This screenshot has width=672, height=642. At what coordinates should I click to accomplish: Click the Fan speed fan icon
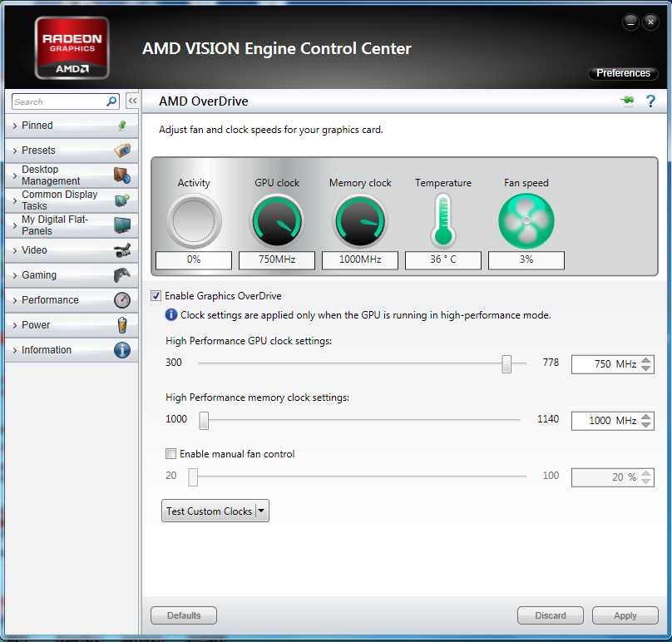[x=526, y=221]
